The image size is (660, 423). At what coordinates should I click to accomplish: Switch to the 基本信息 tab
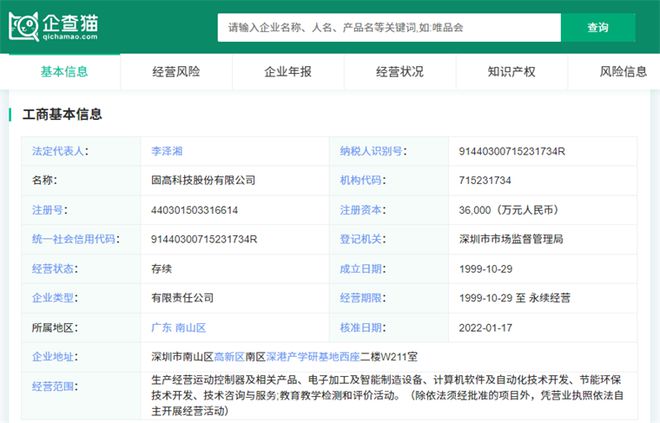click(x=64, y=72)
